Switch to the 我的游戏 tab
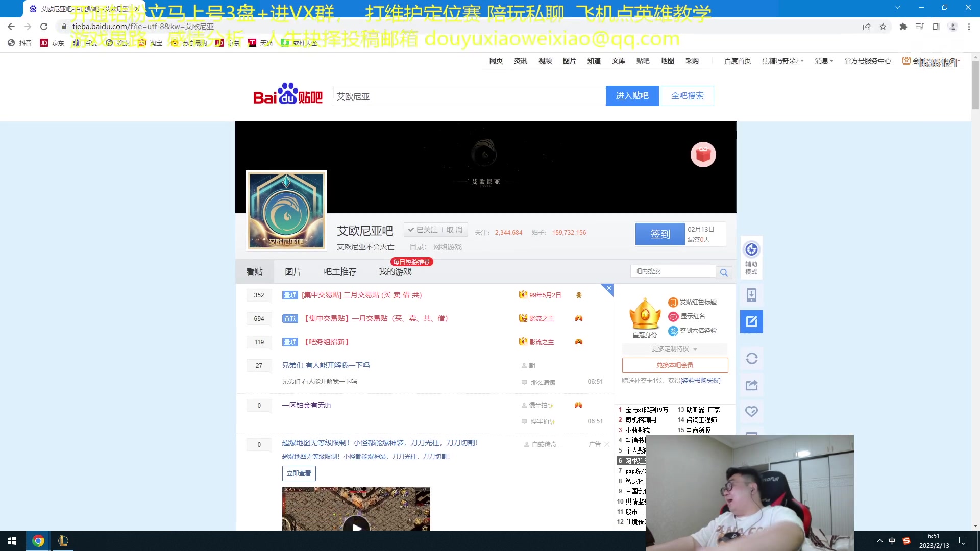This screenshot has width=980, height=551. coord(395,272)
